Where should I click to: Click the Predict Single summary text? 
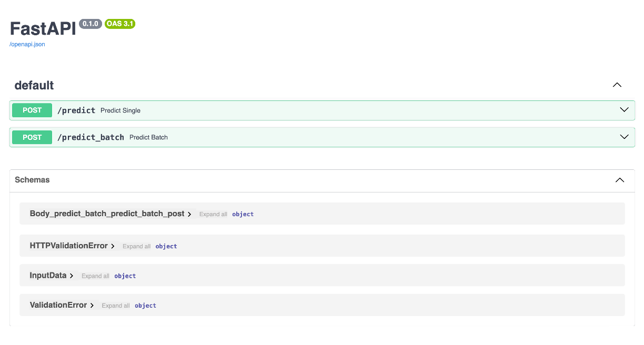coord(120,110)
